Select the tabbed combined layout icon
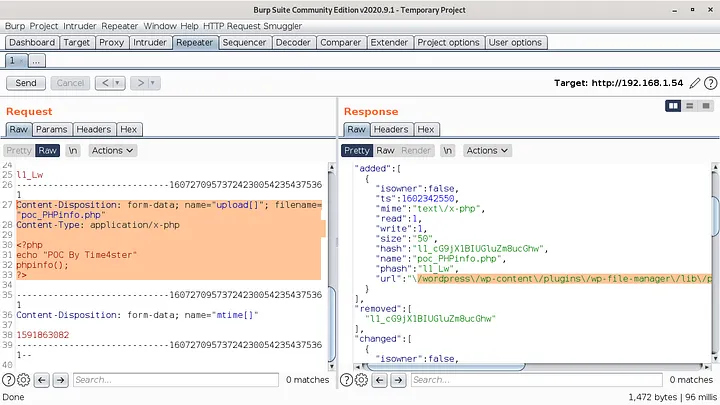Viewport: 720px width, 405px height. coord(706,106)
